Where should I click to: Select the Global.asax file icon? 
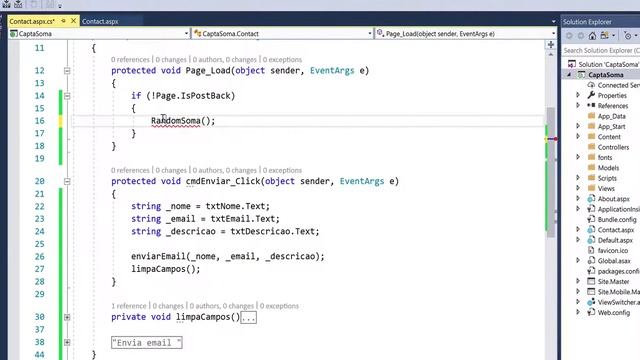coord(591,260)
